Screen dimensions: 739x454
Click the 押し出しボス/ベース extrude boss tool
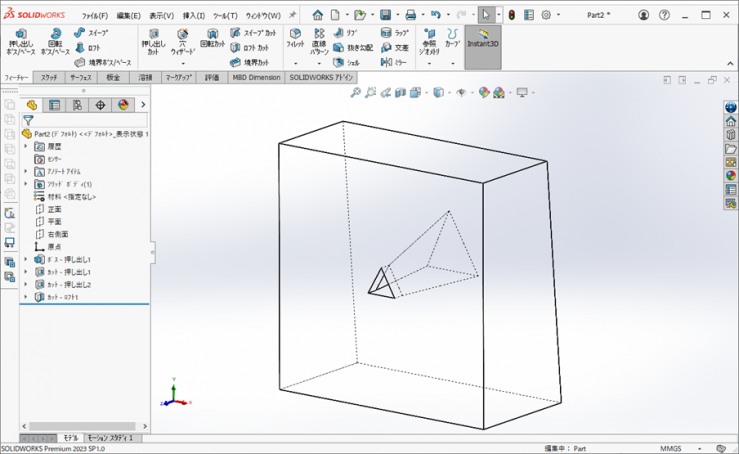[20, 42]
